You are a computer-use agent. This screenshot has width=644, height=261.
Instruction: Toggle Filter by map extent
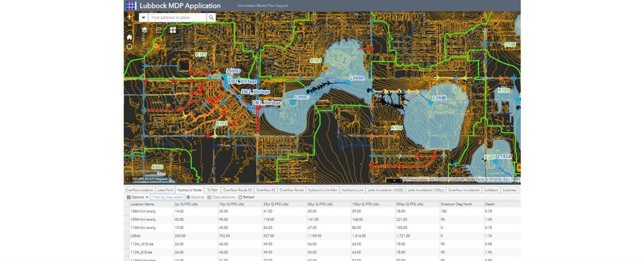[x=168, y=197]
